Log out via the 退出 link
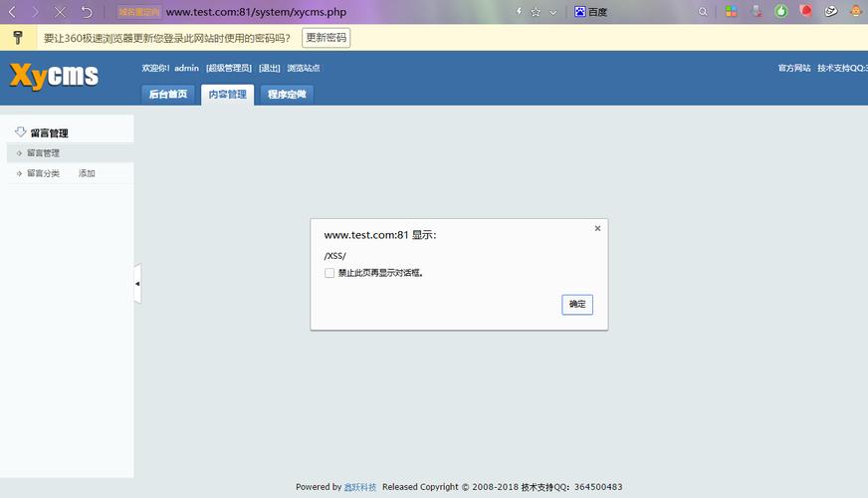Screen dimensions: 868x498 [x=270, y=68]
